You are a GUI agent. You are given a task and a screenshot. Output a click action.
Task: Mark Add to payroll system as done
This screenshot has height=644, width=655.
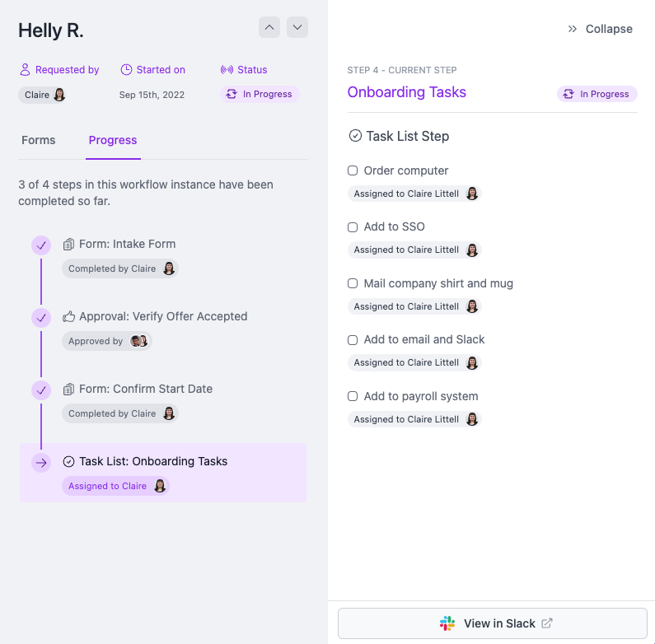[x=353, y=396]
